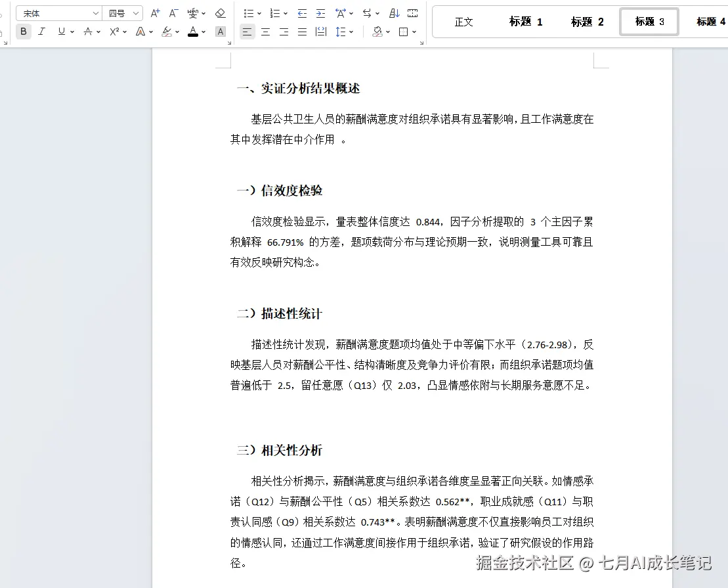This screenshot has width=728, height=588.
Task: Open Chinese character layout tool
Action: pyautogui.click(x=340, y=14)
